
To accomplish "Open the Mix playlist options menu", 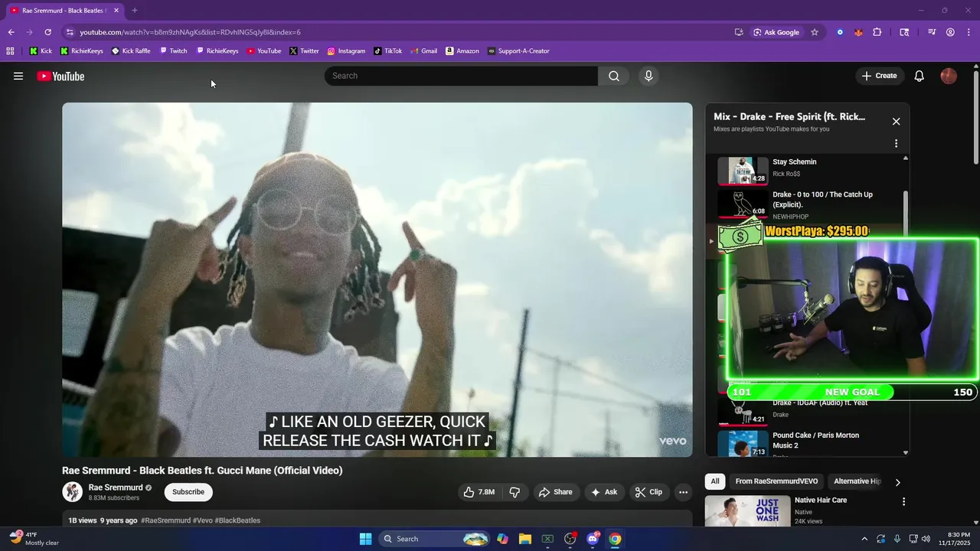I will pyautogui.click(x=896, y=143).
